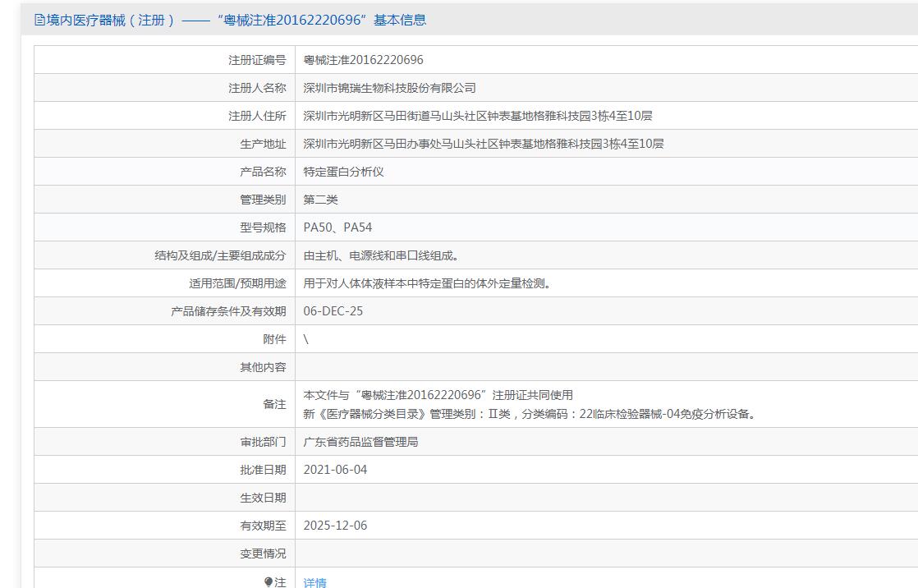Click the 产品储存条件及有效期 label
918x588 pixels.
tap(228, 311)
